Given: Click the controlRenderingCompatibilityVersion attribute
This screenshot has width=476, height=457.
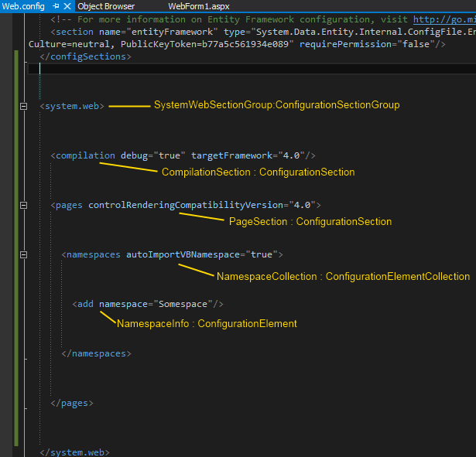Looking at the screenshot, I should (186, 205).
